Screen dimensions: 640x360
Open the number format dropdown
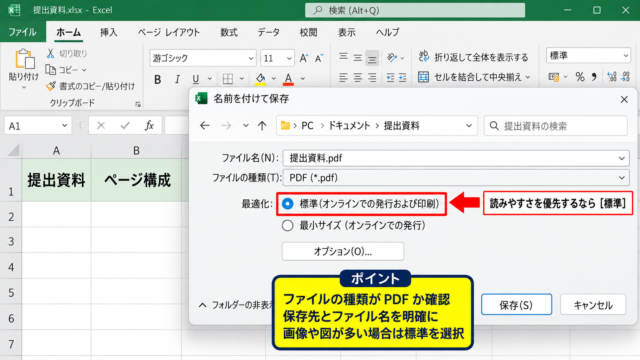point(625,56)
